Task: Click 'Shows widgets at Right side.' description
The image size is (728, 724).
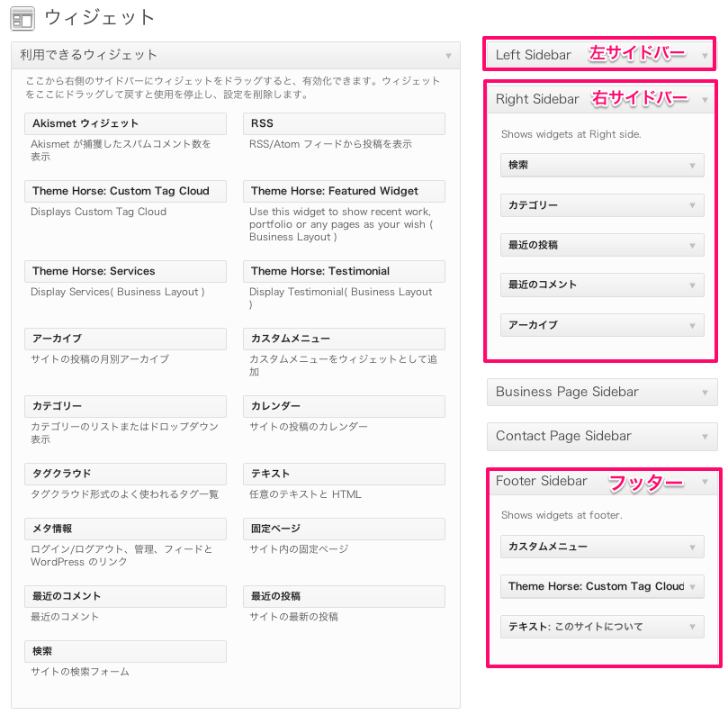Action: tap(571, 134)
